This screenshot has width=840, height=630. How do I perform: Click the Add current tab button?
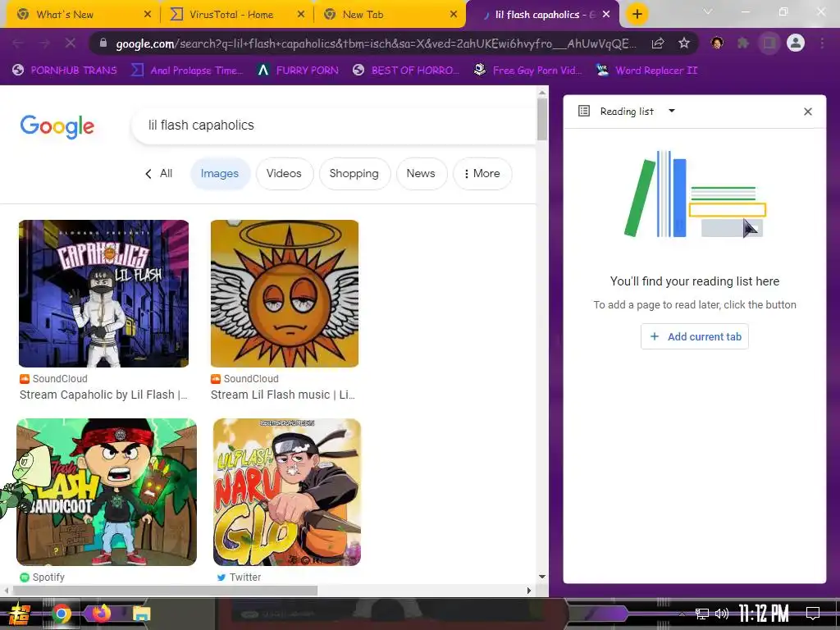tap(694, 336)
